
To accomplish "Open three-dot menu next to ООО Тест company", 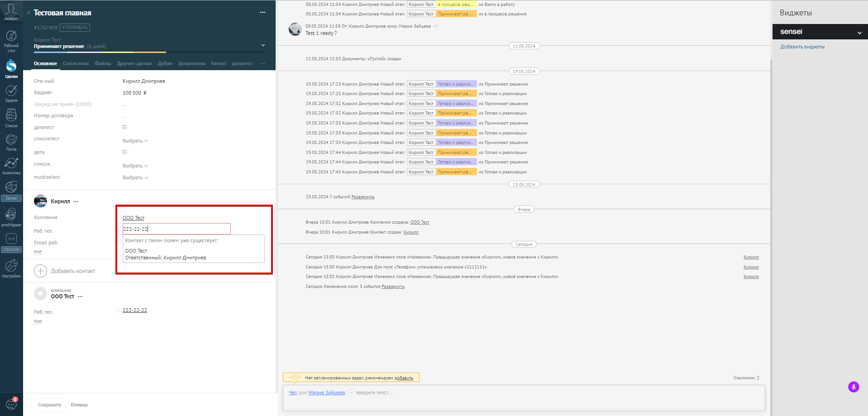I will click(x=80, y=296).
